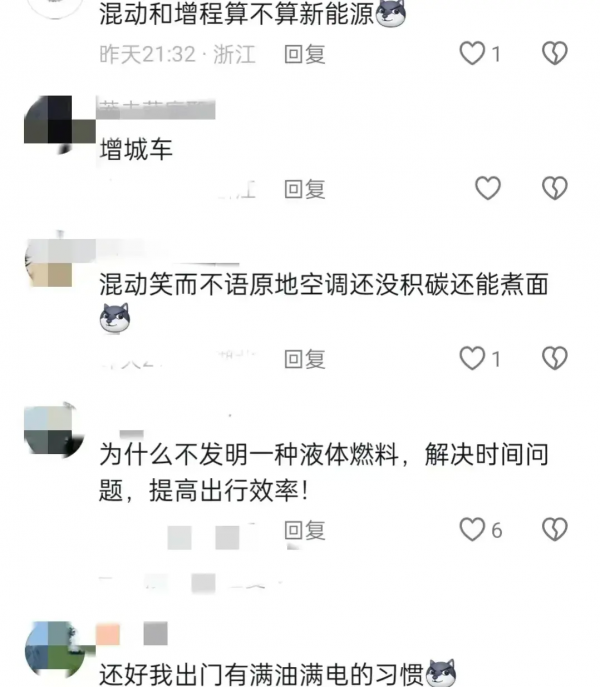Reply to the 混动笑而不语 comment
600x687 pixels.
pyautogui.click(x=305, y=359)
